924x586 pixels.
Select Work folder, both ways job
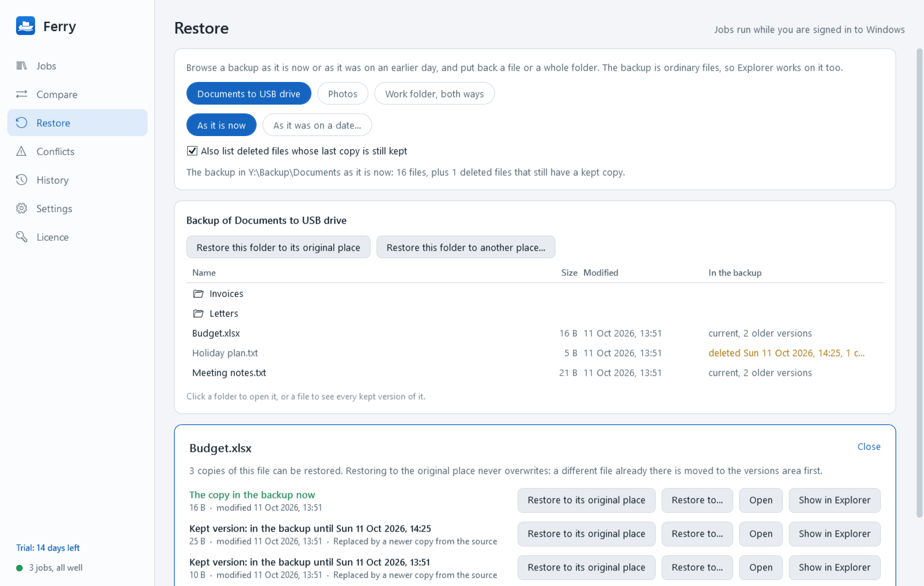[434, 93]
